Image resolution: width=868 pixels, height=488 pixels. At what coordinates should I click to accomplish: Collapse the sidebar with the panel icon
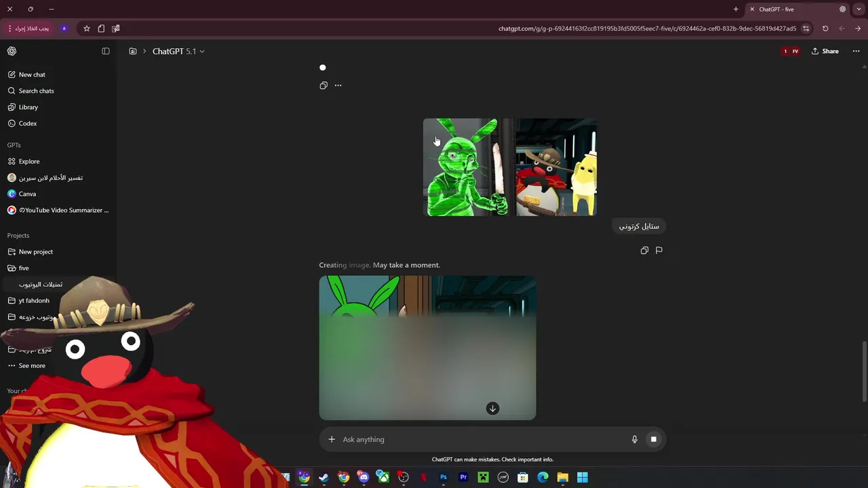tap(106, 51)
